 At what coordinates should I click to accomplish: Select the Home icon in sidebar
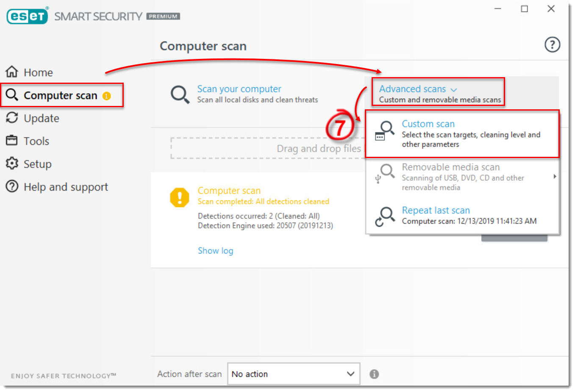coord(12,72)
